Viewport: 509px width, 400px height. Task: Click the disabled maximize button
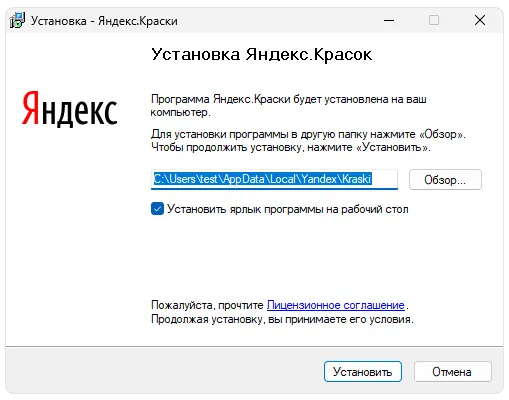(x=434, y=20)
